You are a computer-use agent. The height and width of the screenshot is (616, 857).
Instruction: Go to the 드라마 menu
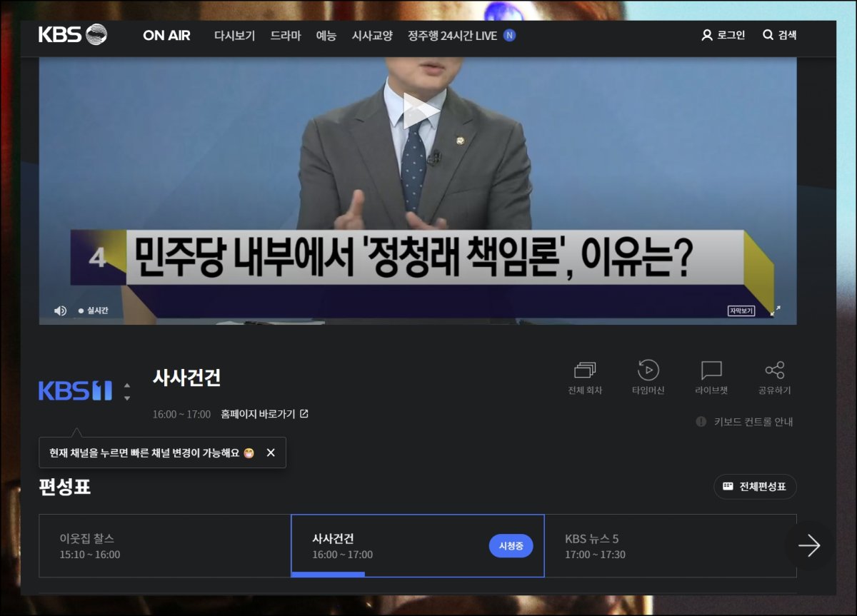tap(286, 36)
